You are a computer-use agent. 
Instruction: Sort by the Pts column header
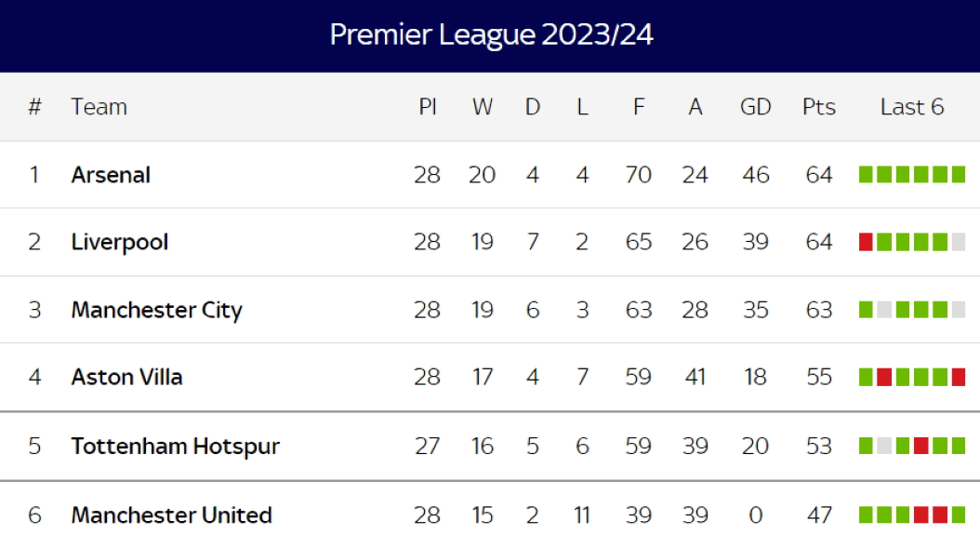click(x=818, y=107)
